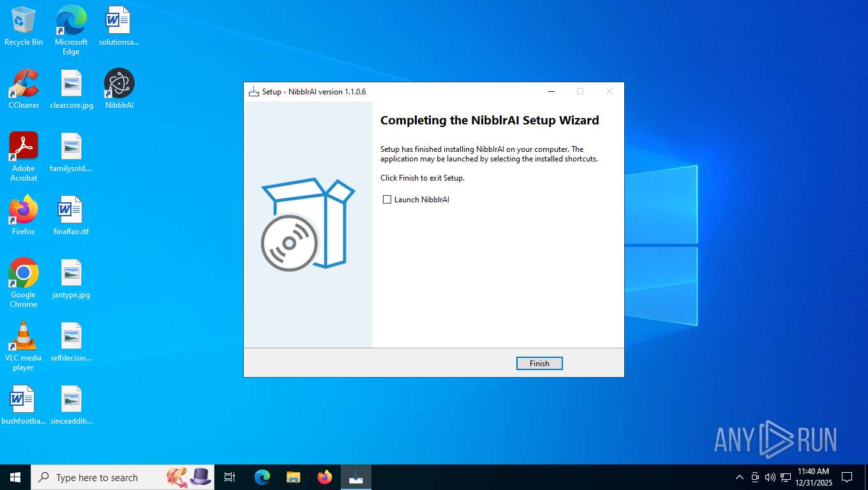868x490 pixels.
Task: Open the Meet Now tray icon
Action: [x=755, y=477]
